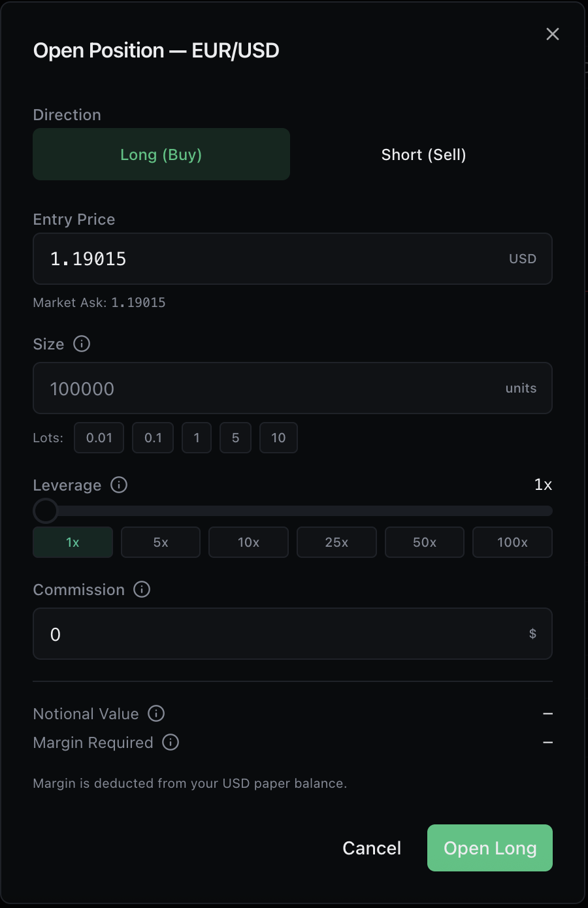Set leverage to 5x
The width and height of the screenshot is (588, 908).
tap(160, 542)
